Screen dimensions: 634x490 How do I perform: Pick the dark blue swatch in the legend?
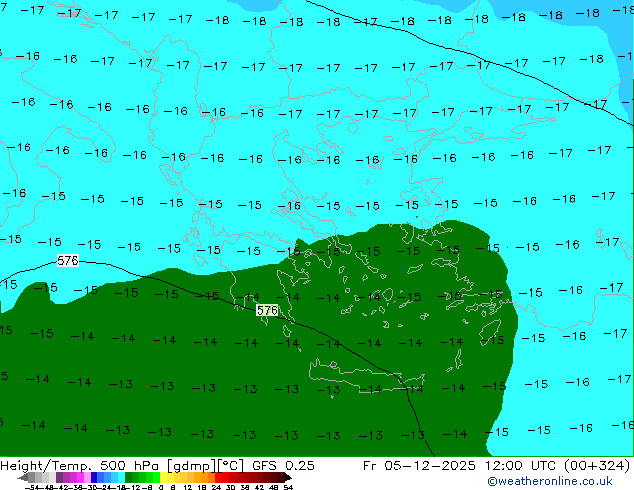(94, 478)
